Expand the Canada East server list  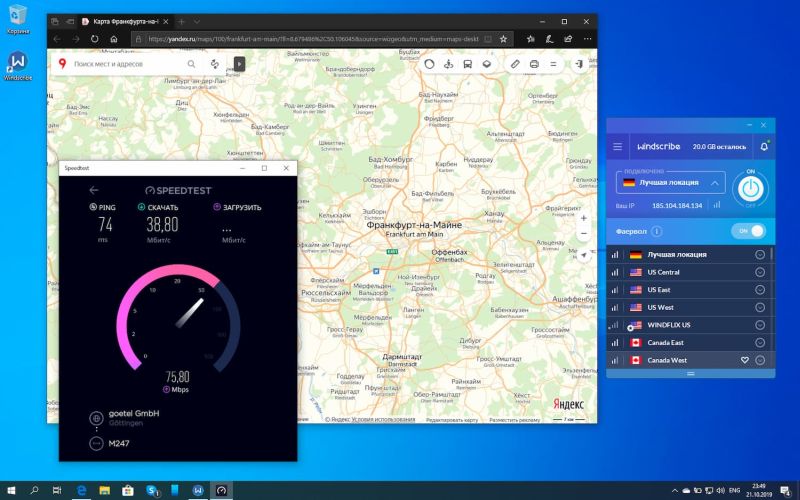pos(760,342)
